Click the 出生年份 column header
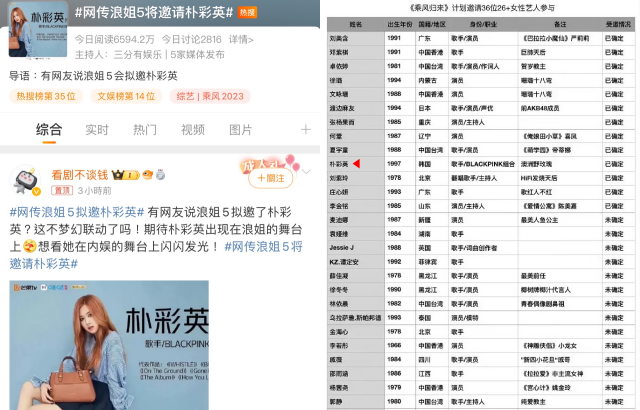The width and height of the screenshot is (640, 410). (x=400, y=24)
